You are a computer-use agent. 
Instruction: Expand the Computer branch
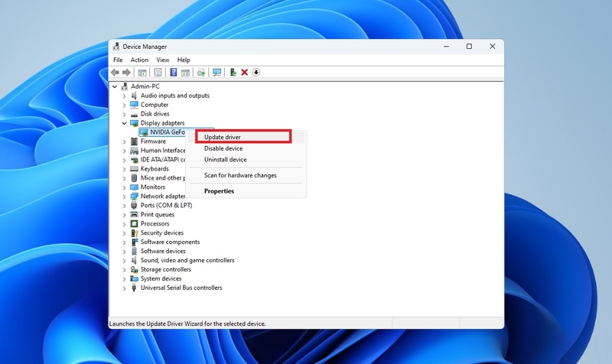tap(124, 105)
